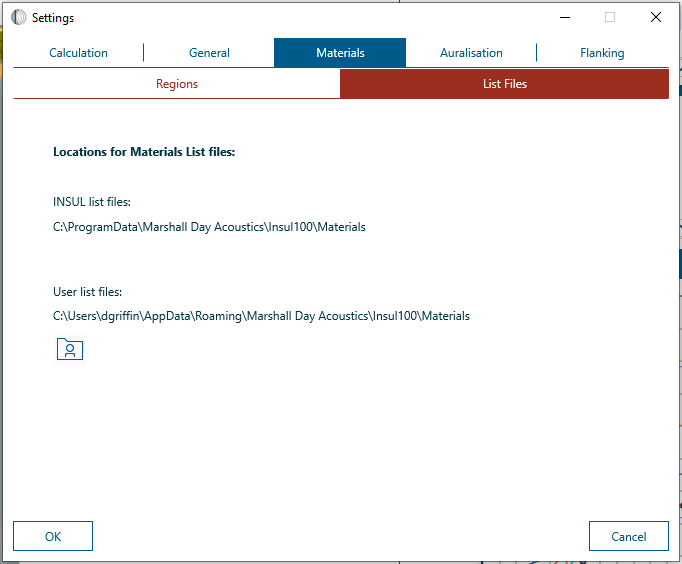Click the dgriffin AppData user materials path
This screenshot has width=682, height=564.
coord(261,316)
